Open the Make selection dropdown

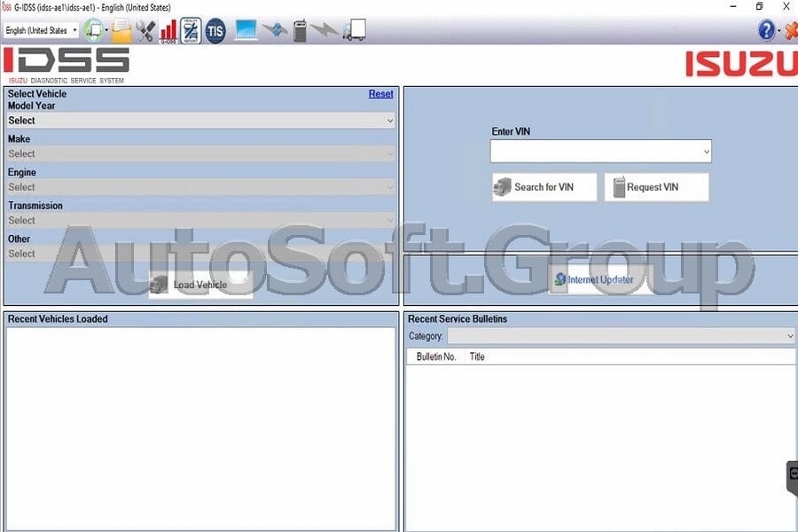click(199, 153)
